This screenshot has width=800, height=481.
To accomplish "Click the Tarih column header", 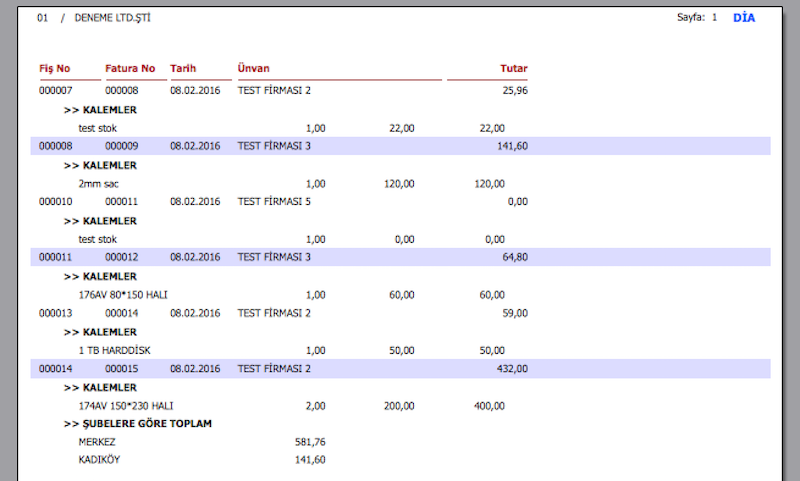I will click(x=183, y=69).
